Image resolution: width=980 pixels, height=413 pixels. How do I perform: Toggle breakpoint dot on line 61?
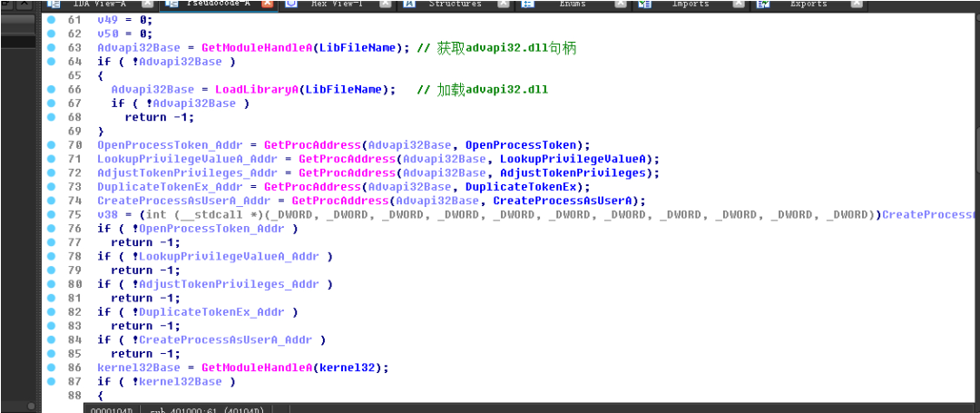pyautogui.click(x=51, y=19)
